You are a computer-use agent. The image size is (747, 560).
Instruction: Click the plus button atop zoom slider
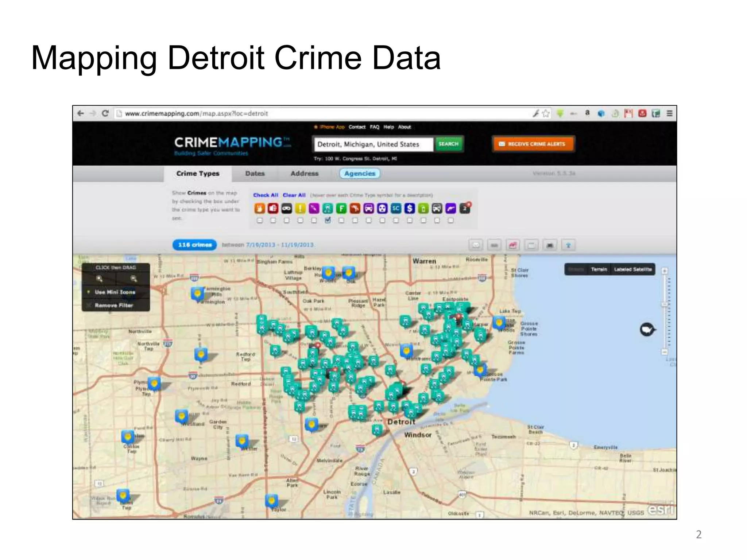(x=665, y=271)
